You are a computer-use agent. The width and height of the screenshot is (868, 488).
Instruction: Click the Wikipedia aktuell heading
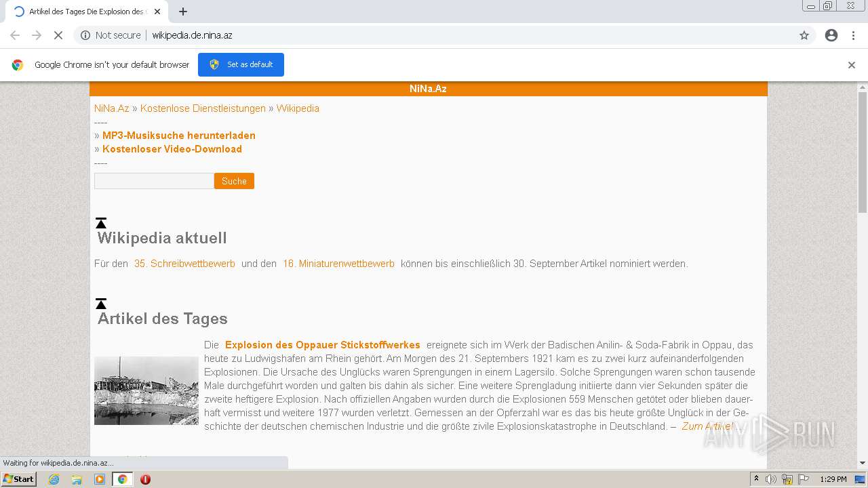162,238
